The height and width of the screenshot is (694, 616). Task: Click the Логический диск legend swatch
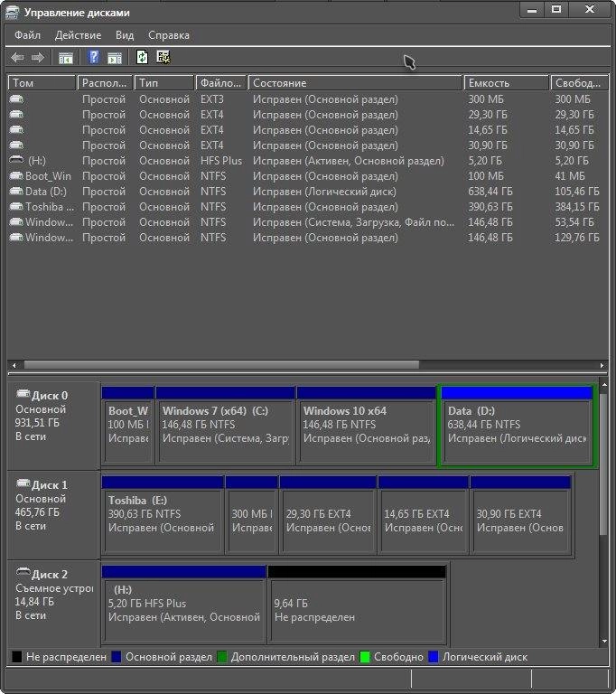click(x=434, y=657)
